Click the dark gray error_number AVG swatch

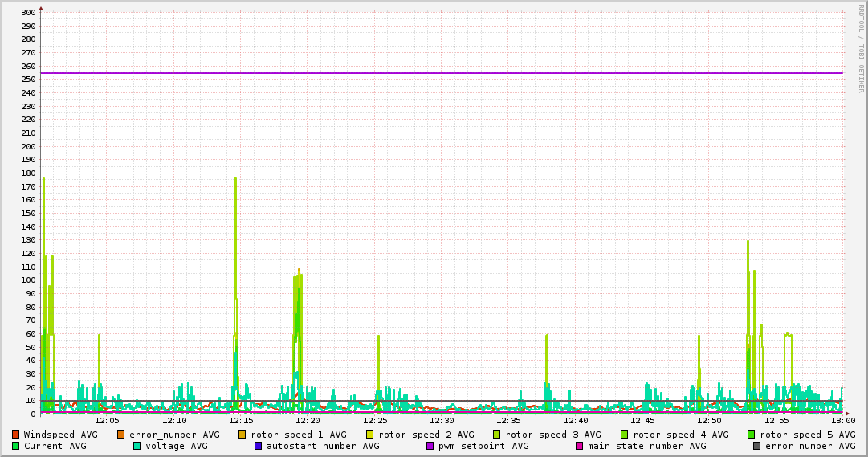click(x=756, y=446)
